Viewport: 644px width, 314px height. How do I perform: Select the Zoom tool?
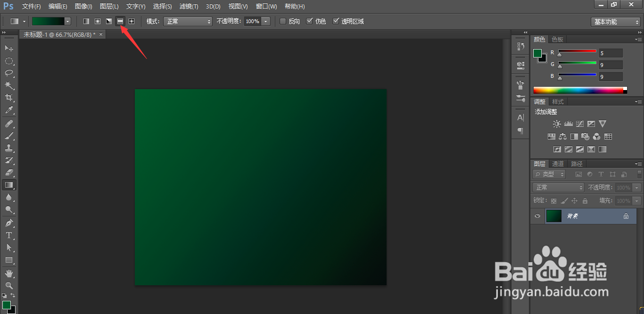[9, 285]
